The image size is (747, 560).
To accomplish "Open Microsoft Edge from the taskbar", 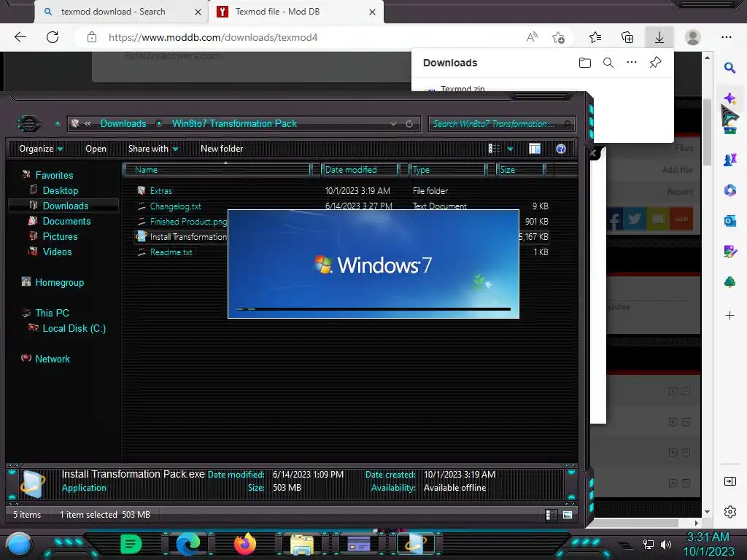I will coord(188,544).
